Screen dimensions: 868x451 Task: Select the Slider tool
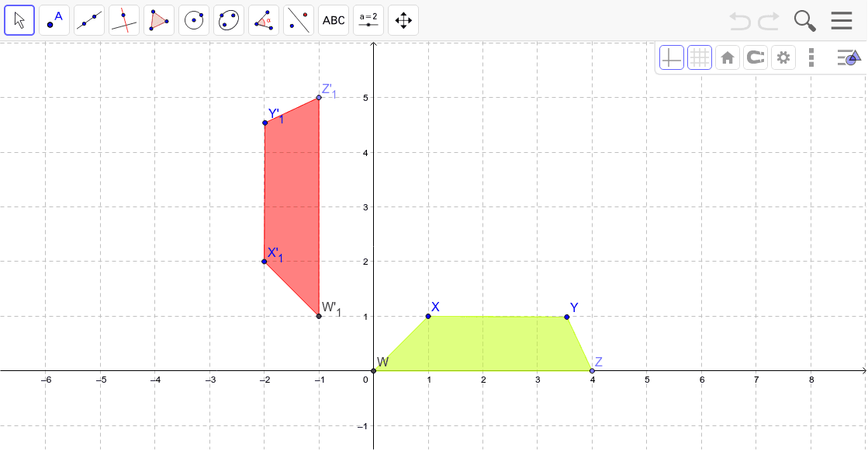(368, 19)
